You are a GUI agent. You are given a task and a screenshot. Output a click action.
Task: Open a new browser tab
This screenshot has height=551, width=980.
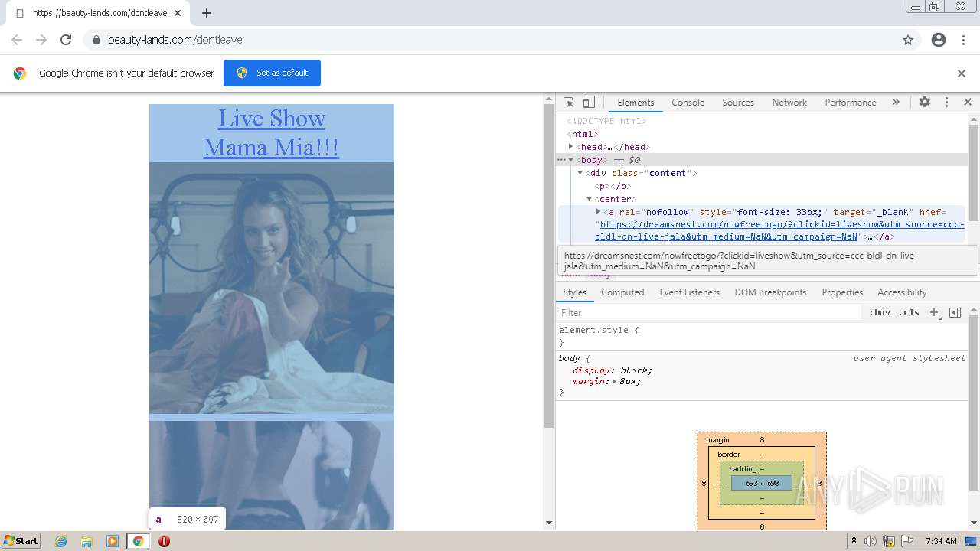[x=207, y=13]
